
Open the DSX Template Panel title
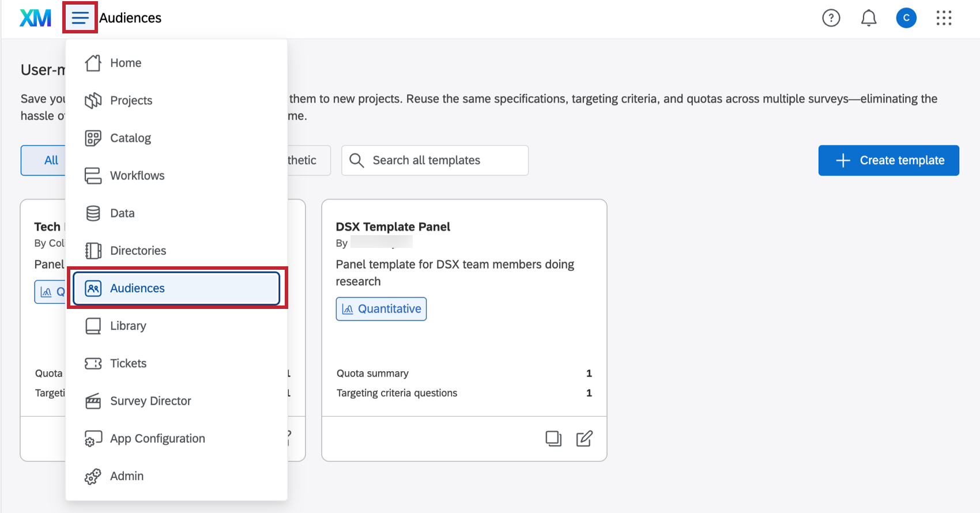click(393, 227)
